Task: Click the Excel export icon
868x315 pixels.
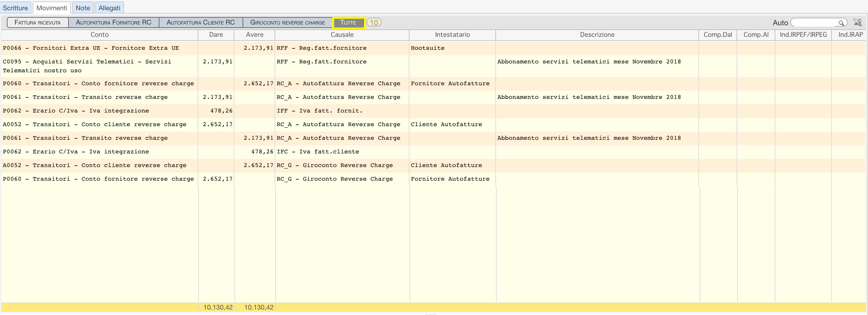Action: 857,22
